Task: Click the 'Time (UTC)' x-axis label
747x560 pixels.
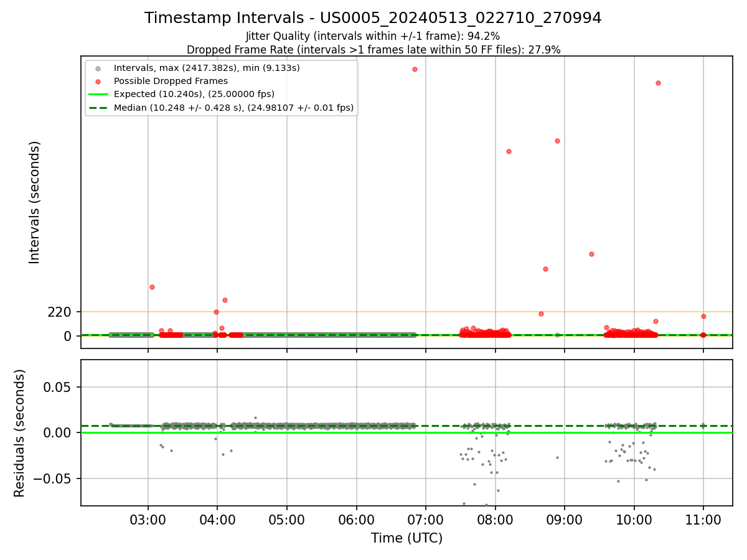Action: point(406,538)
